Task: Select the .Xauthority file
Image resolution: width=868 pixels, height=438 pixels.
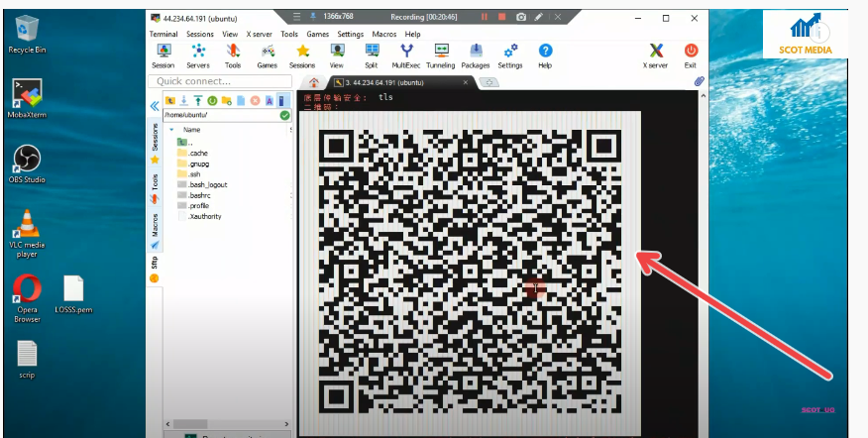Action: click(199, 216)
